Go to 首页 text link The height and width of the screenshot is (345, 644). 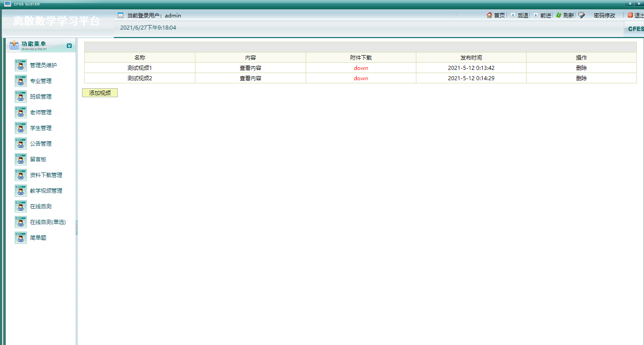pyautogui.click(x=499, y=15)
